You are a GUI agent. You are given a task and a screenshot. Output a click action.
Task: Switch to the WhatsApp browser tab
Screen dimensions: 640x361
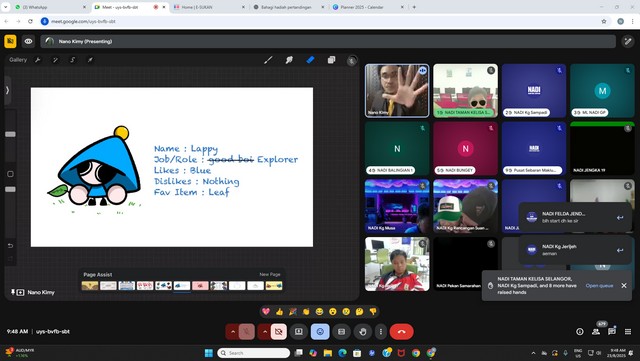[49, 7]
